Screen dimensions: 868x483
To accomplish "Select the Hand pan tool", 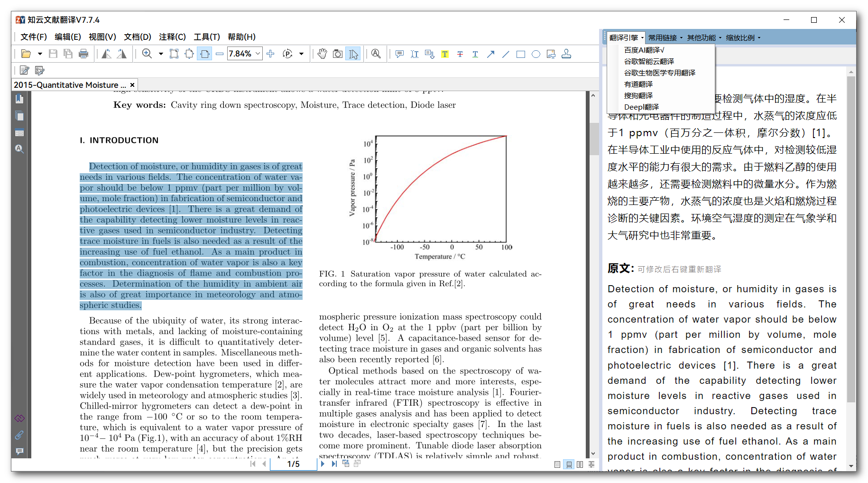I will click(x=322, y=54).
